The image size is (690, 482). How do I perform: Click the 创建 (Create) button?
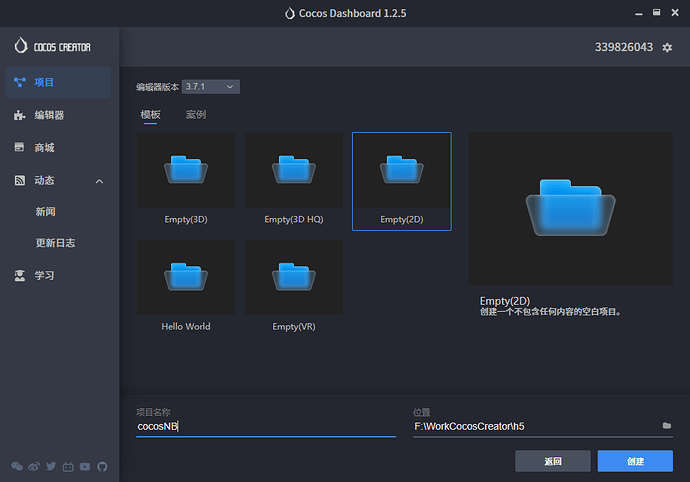635,461
